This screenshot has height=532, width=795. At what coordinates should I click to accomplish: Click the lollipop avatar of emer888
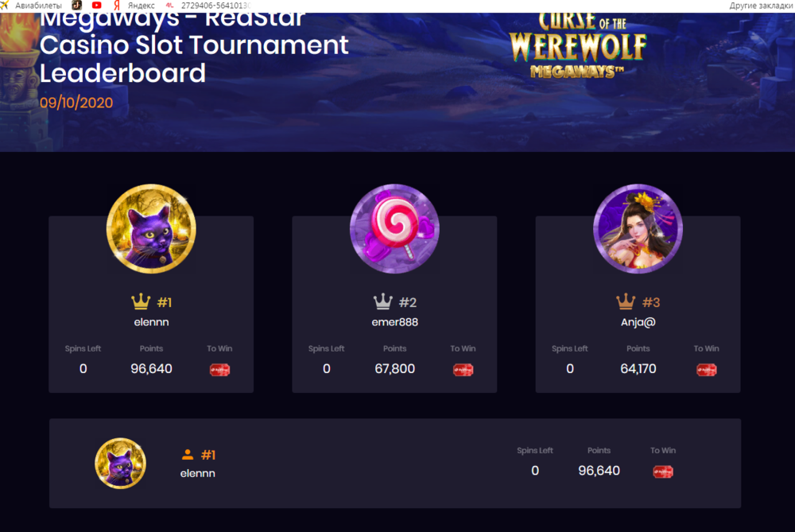(394, 229)
